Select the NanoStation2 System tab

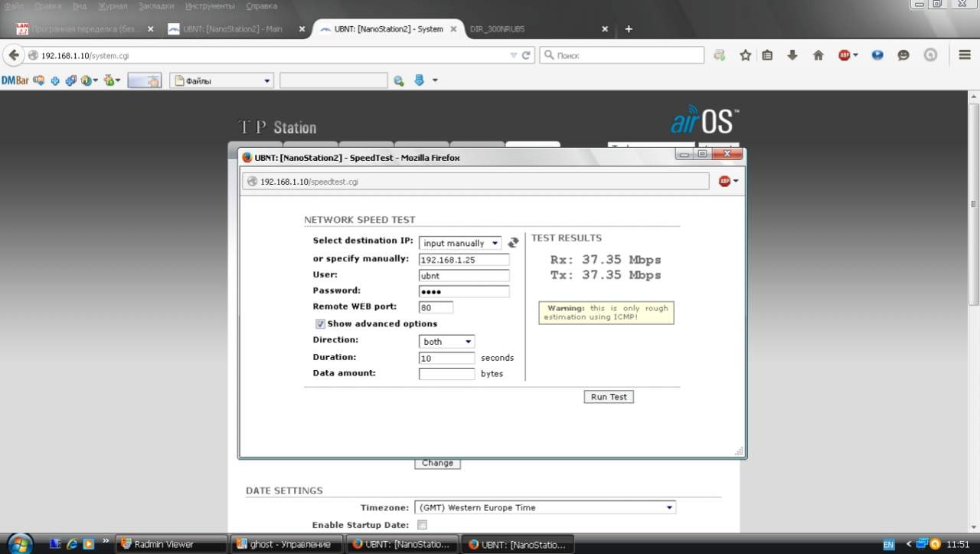coord(388,29)
